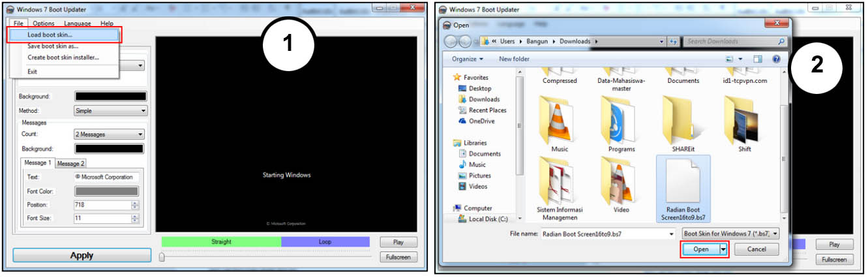
Task: Click the search magnifier icon
Action: (781, 41)
